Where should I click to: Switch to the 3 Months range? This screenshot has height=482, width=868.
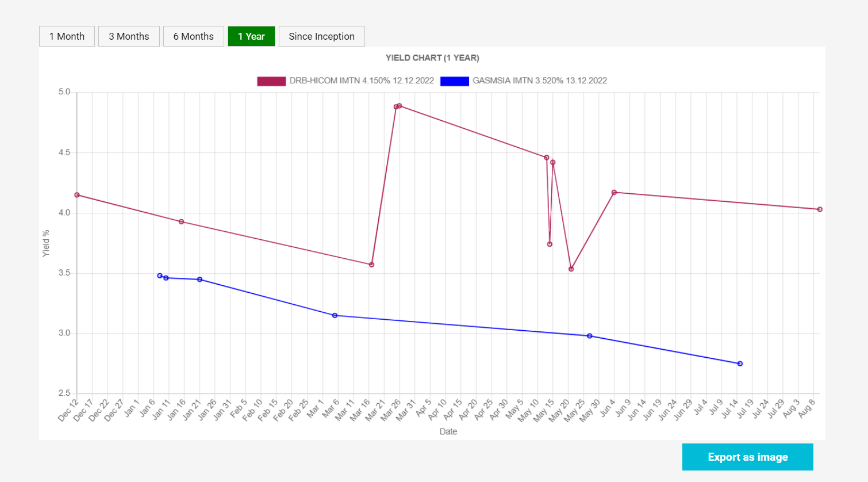tap(129, 36)
